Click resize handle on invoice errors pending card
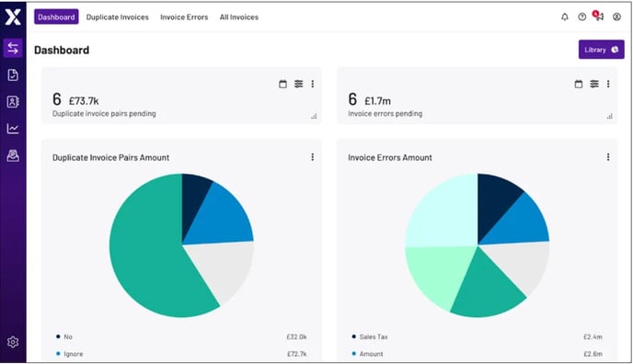The width and height of the screenshot is (633, 364). [x=610, y=117]
